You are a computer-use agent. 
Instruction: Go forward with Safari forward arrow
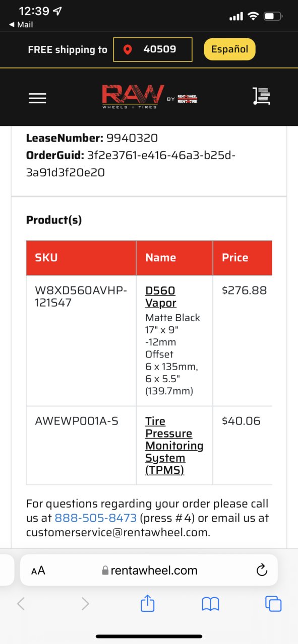pos(85,603)
